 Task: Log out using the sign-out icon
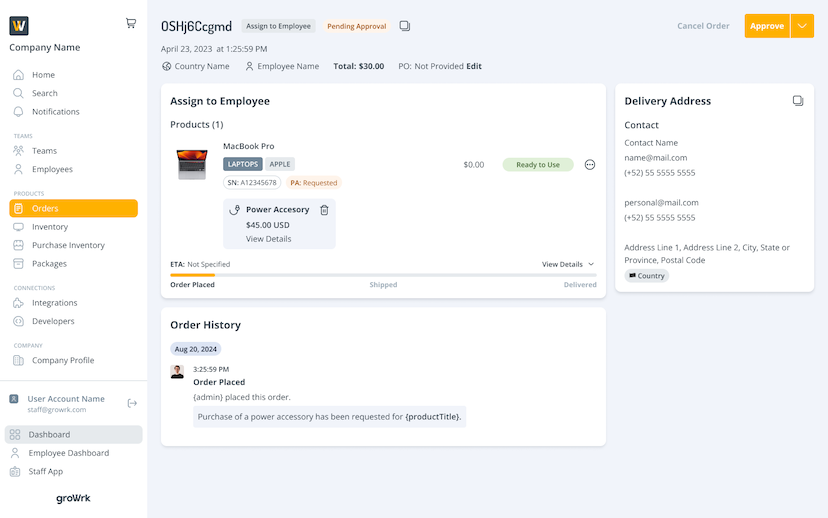[132, 403]
